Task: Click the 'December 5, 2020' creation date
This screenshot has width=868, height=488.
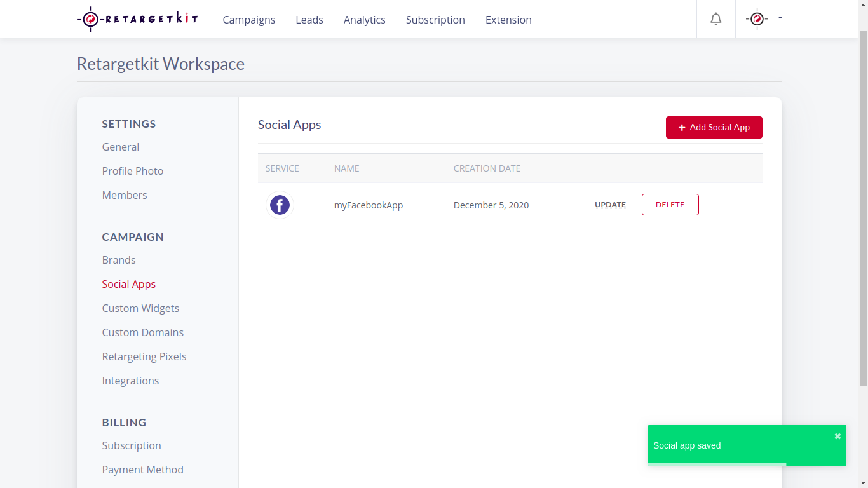Action: (x=491, y=205)
